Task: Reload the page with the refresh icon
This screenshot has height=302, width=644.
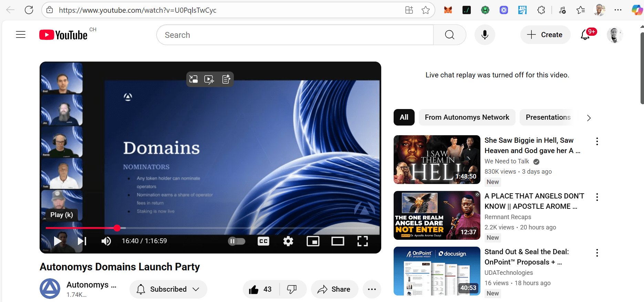Action: click(29, 10)
